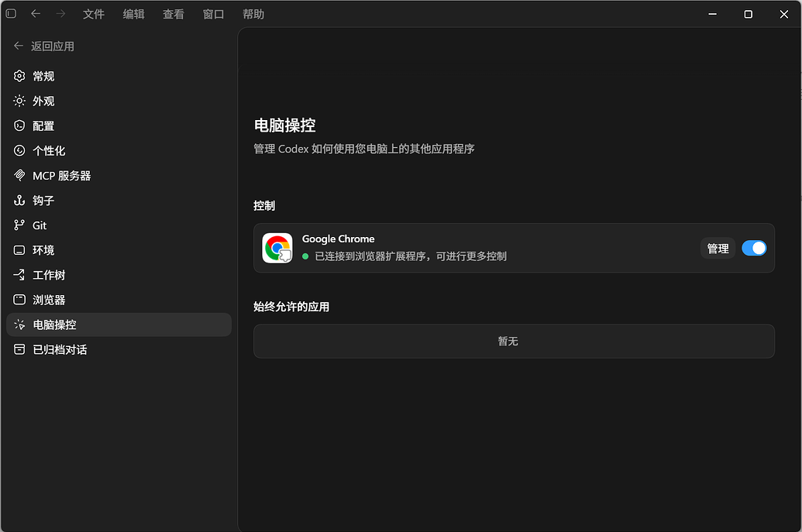Open 配置 settings page

pos(119,125)
